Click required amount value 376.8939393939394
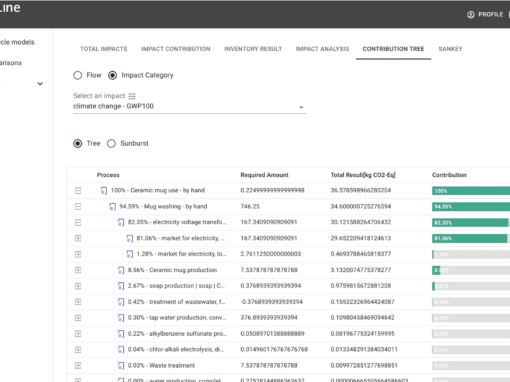 (x=269, y=318)
